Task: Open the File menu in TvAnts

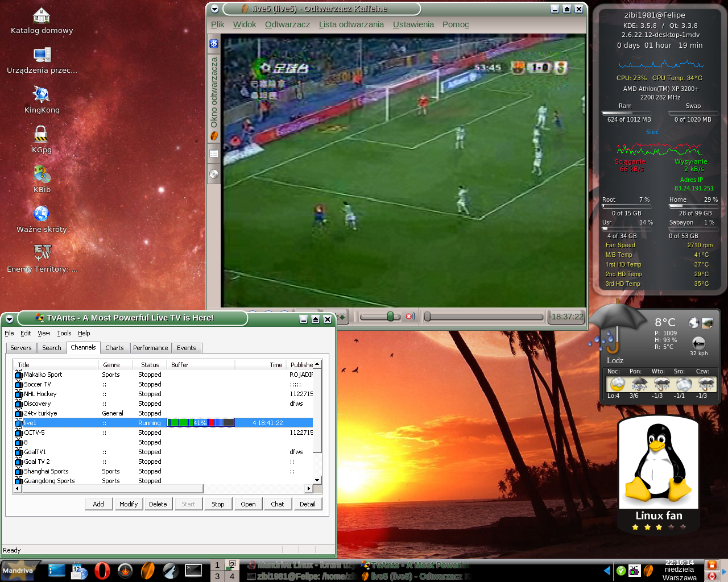Action: pos(9,333)
